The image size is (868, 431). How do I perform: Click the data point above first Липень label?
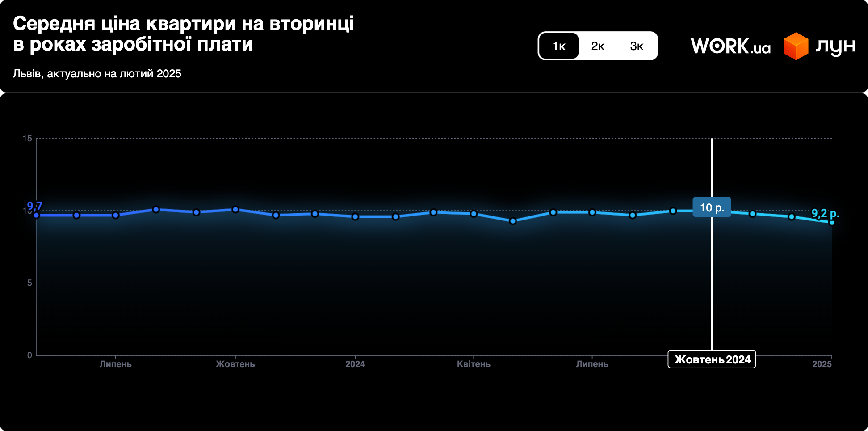[x=116, y=215]
